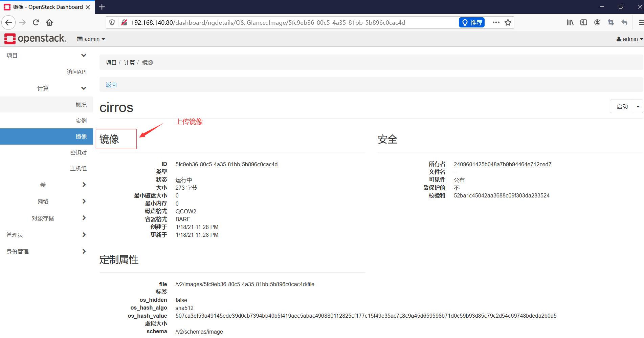
Task: Select 镜像 in the sidebar
Action: [46, 136]
